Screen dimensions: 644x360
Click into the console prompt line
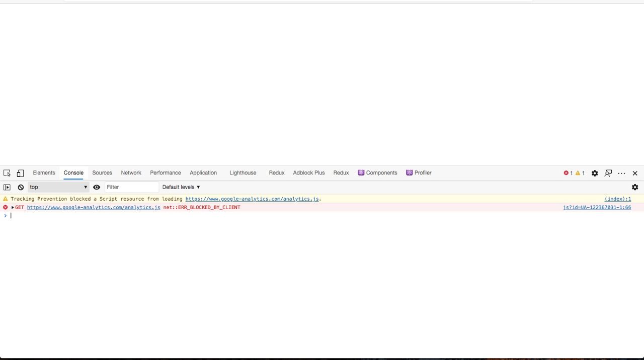(322, 216)
